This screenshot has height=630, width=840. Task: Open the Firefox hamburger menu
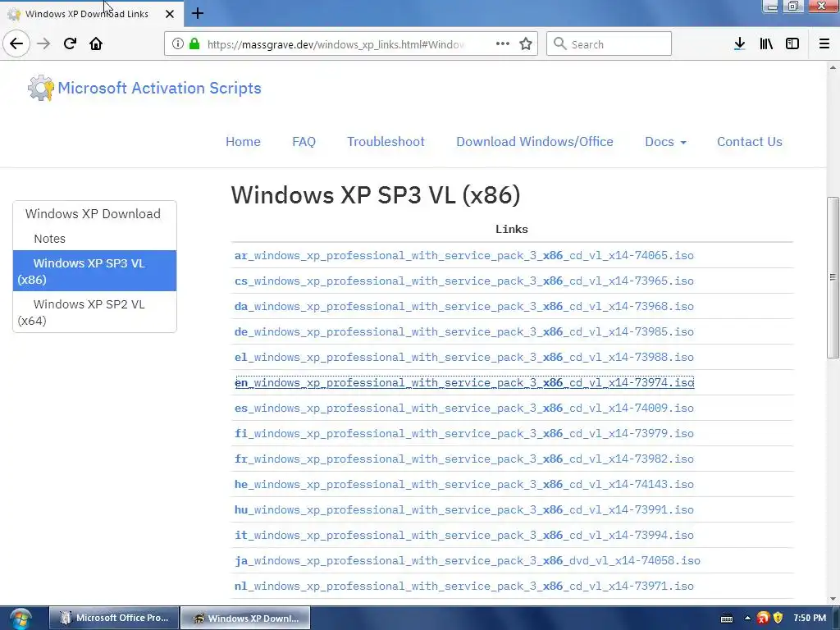[824, 44]
